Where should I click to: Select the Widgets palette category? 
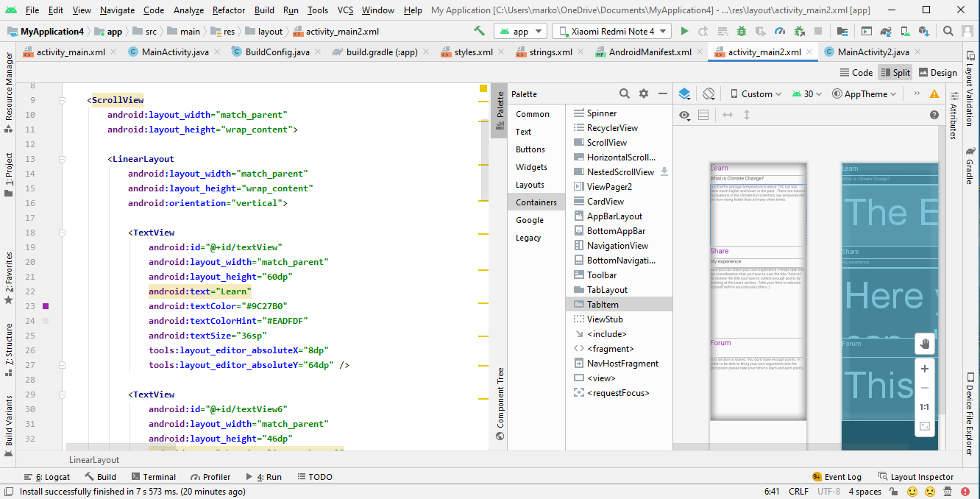(x=531, y=167)
